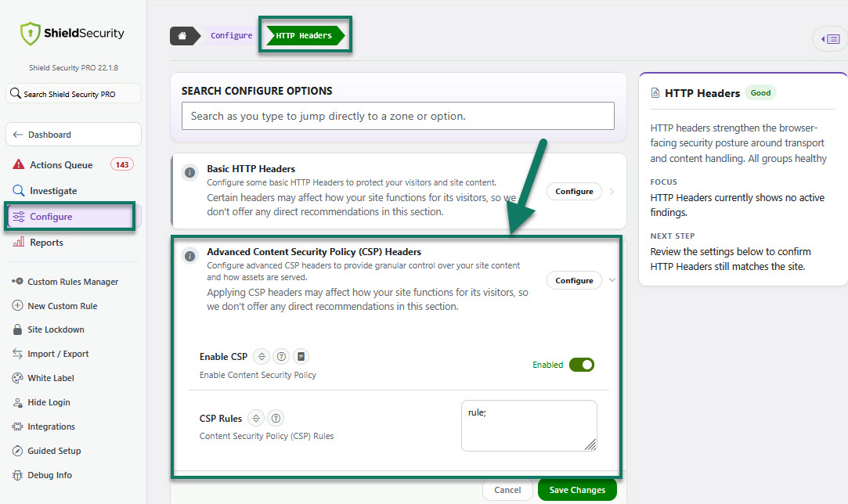Open New Custom Rule
The image size is (848, 504).
(x=62, y=306)
